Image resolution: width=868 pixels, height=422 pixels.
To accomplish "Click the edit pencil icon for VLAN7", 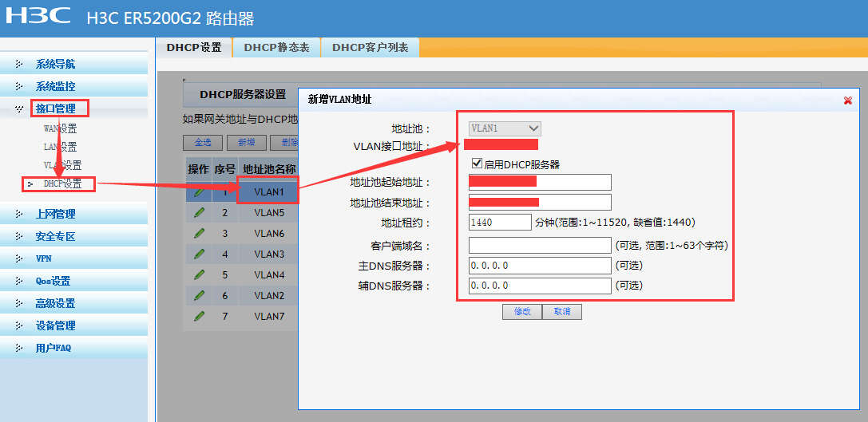I will [x=199, y=316].
